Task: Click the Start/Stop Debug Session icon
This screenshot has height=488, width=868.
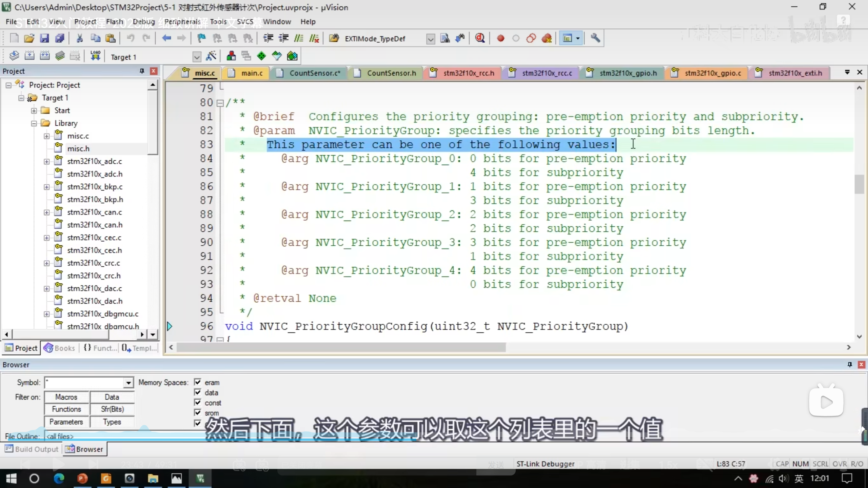Action: [x=480, y=38]
